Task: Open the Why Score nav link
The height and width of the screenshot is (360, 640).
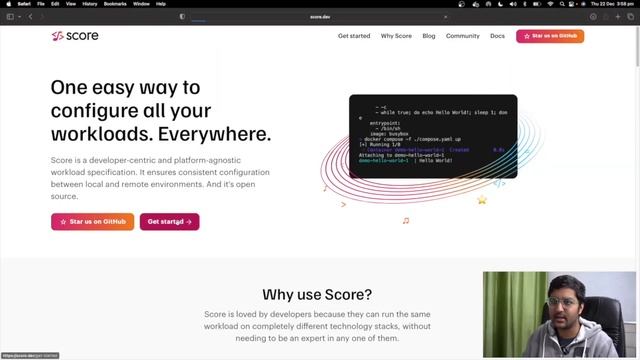Action: (x=396, y=36)
